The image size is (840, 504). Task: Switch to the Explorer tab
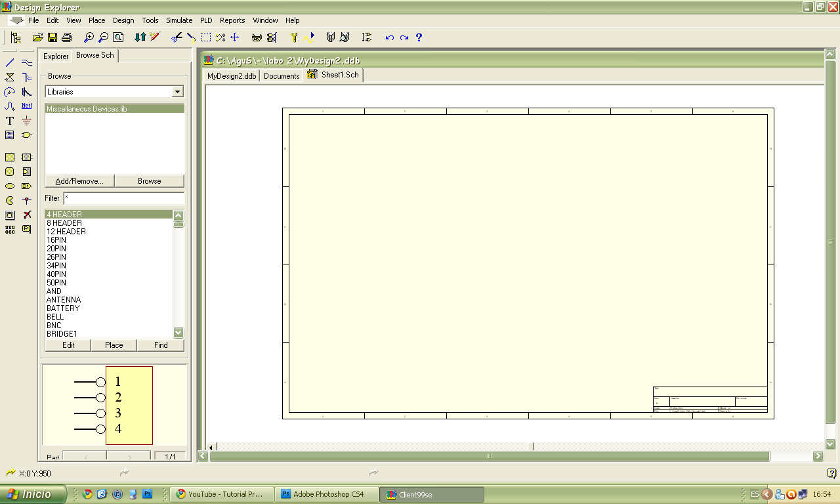click(x=56, y=56)
